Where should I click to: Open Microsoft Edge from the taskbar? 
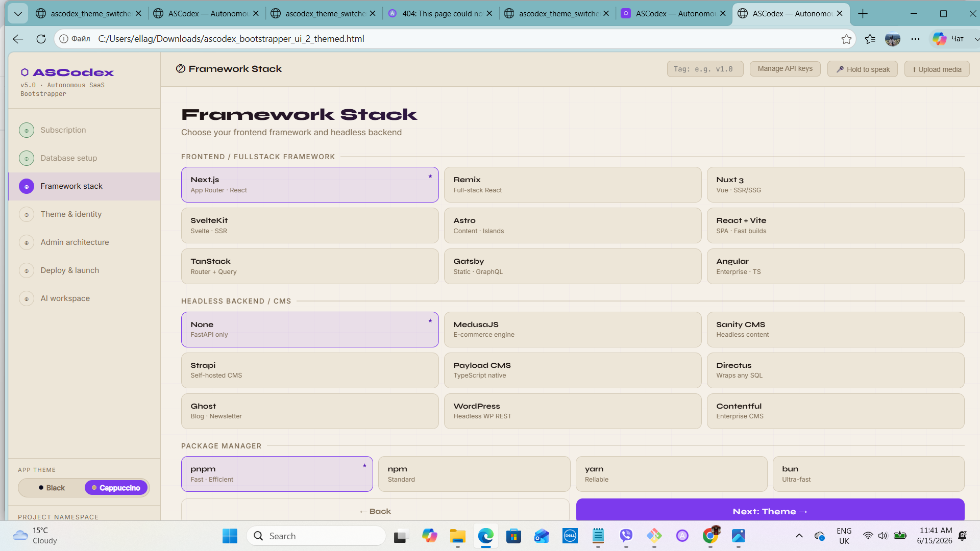[485, 536]
